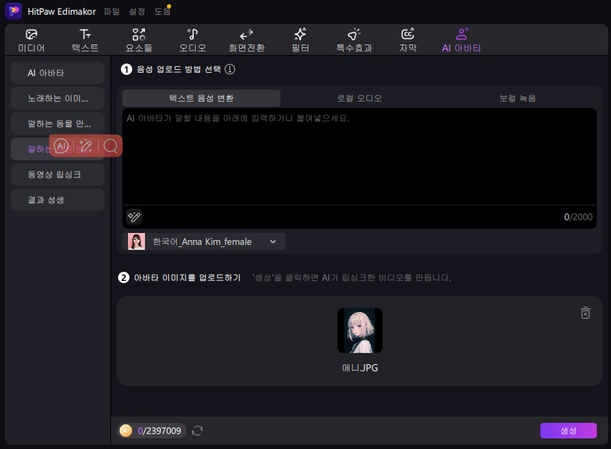
Task: Click the info icon beside 음성 업로드 방법 선택
Action: pyautogui.click(x=230, y=69)
